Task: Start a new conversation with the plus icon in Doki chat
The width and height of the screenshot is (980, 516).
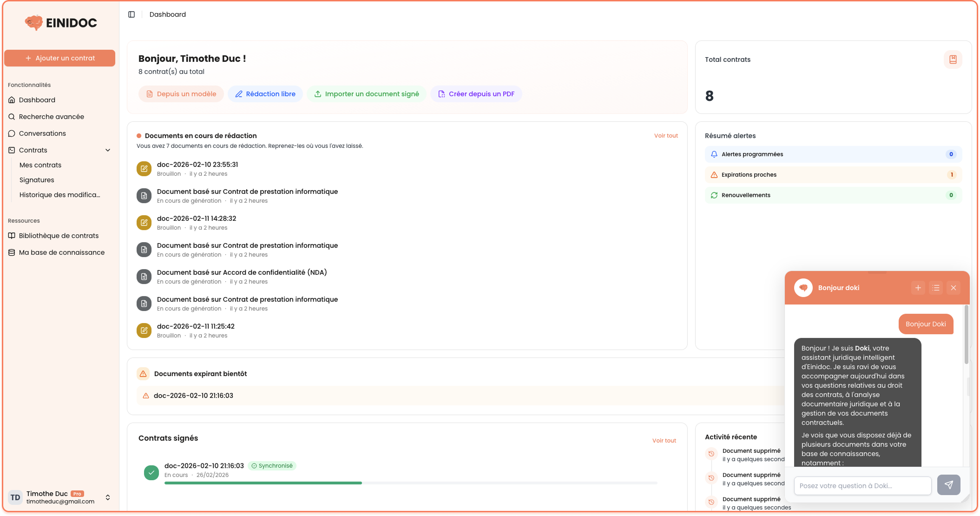Action: click(x=918, y=287)
